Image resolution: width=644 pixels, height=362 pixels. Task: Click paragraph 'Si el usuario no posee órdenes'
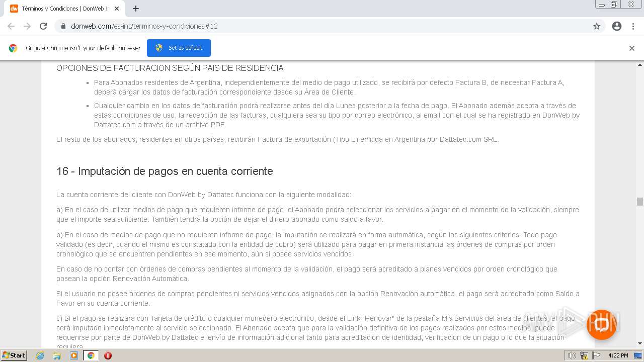click(x=318, y=298)
